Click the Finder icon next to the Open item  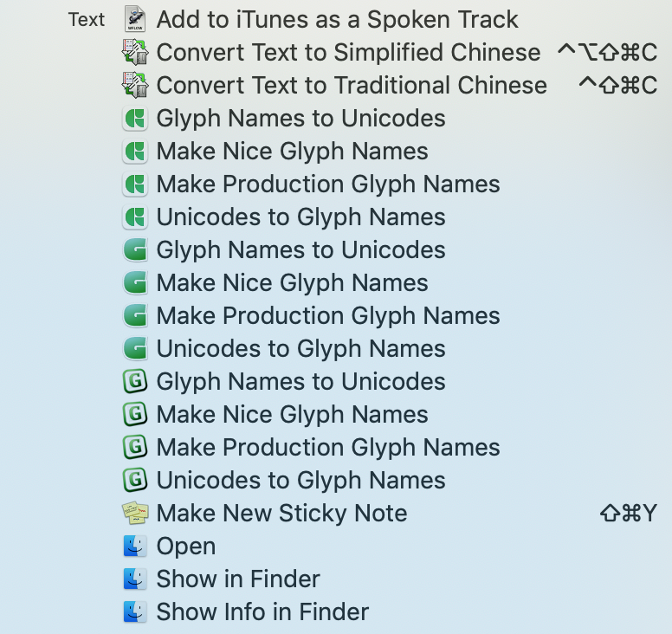click(x=135, y=546)
